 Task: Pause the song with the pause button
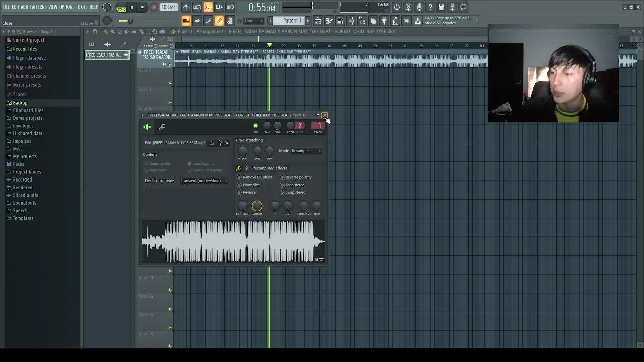click(132, 7)
